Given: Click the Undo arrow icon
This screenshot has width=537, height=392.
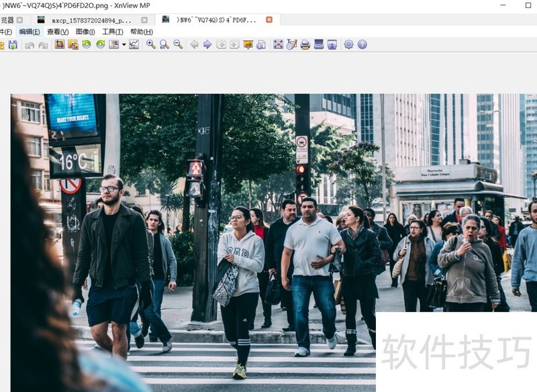Looking at the screenshot, I should click(30, 45).
